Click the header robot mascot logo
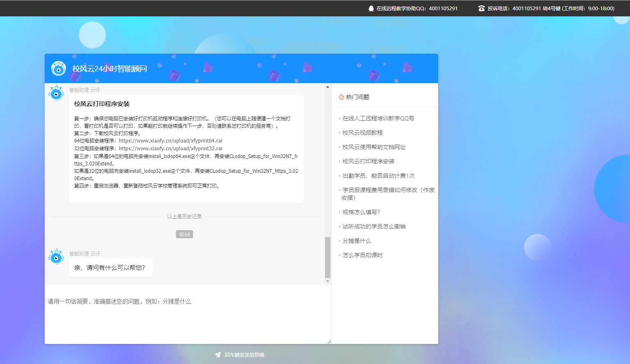Viewport: 630px width, 364px height. (x=59, y=68)
